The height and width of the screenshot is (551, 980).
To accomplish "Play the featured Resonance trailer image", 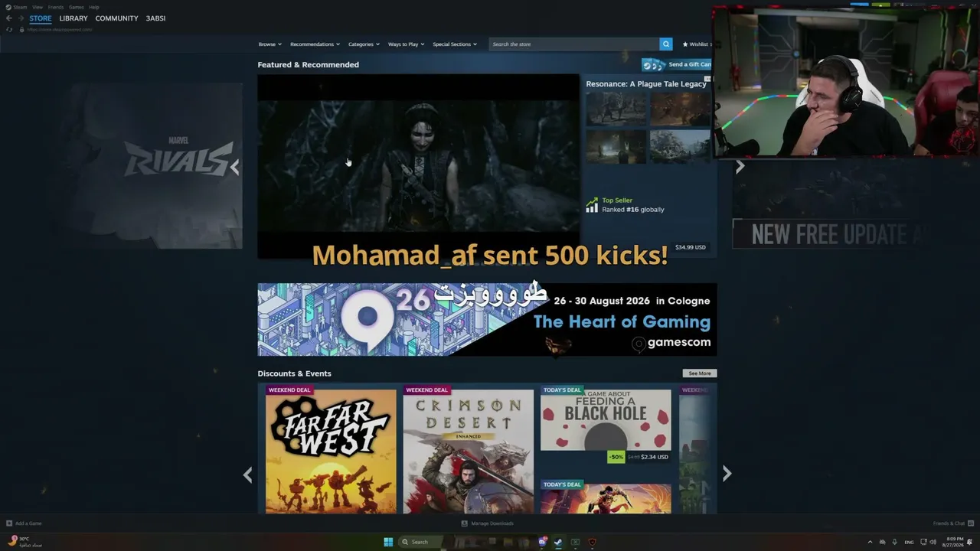I will (418, 166).
